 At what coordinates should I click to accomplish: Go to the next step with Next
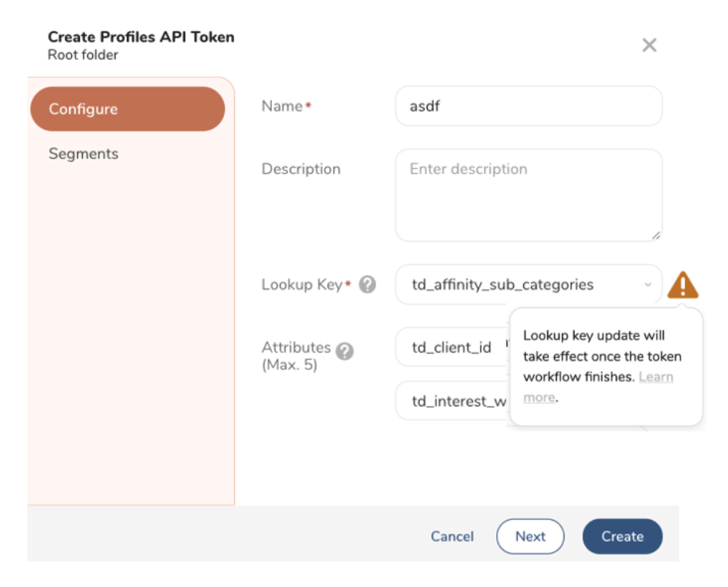[530, 536]
